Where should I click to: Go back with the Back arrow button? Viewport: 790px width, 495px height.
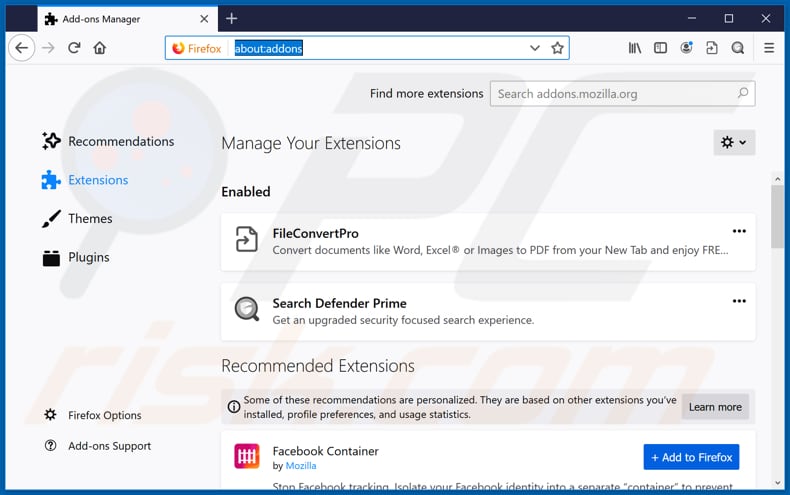[x=21, y=48]
